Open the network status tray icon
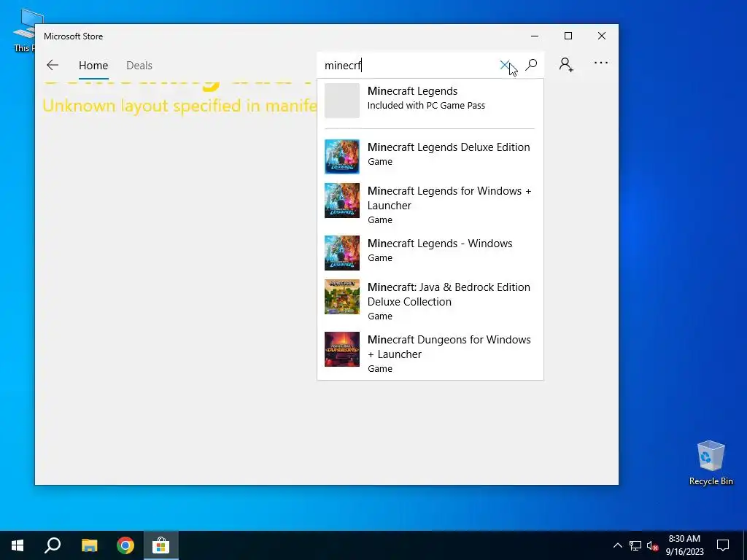Screen dimensions: 747x560 point(635,545)
